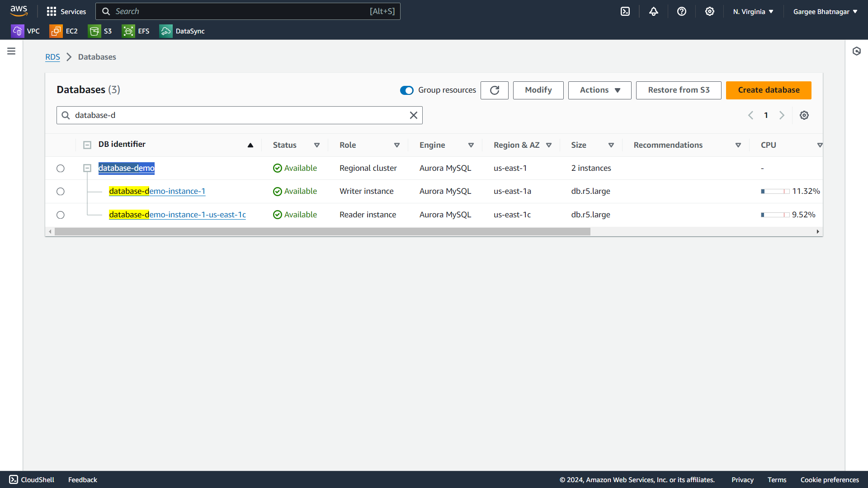Open the DataSync service shortcut

pyautogui.click(x=182, y=31)
